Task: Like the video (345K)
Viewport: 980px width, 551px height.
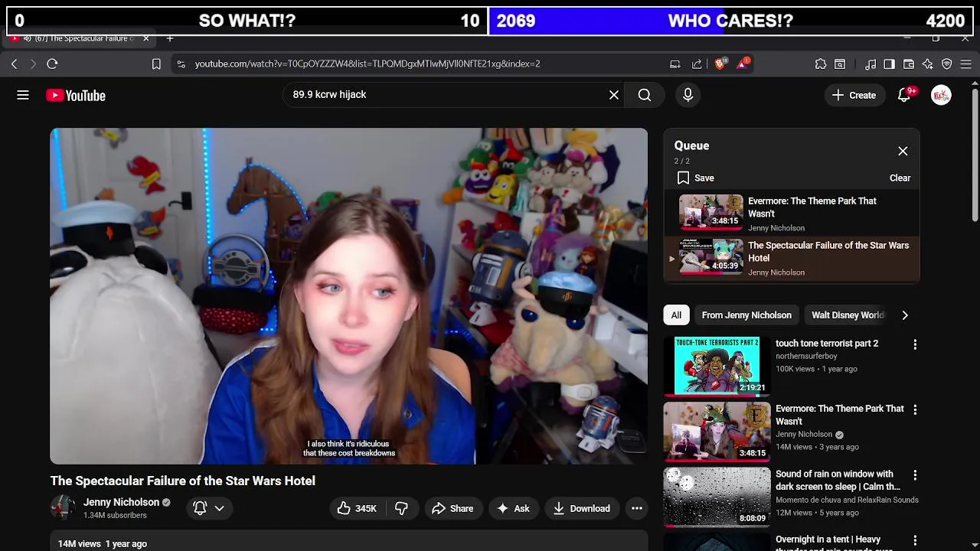Action: (357, 509)
